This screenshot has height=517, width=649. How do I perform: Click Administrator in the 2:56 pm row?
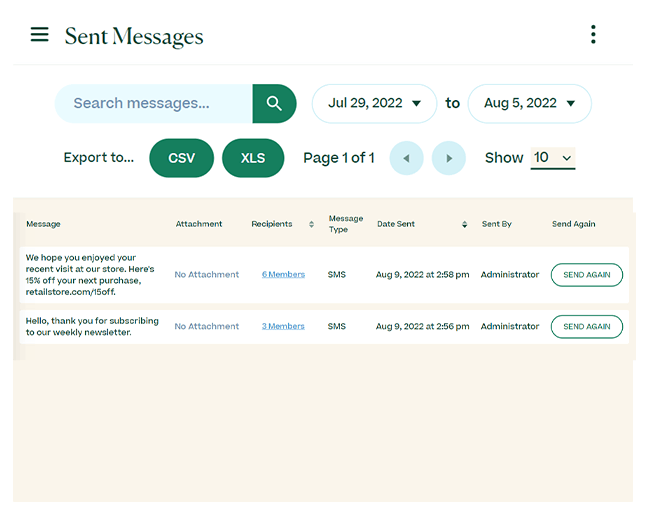click(510, 326)
